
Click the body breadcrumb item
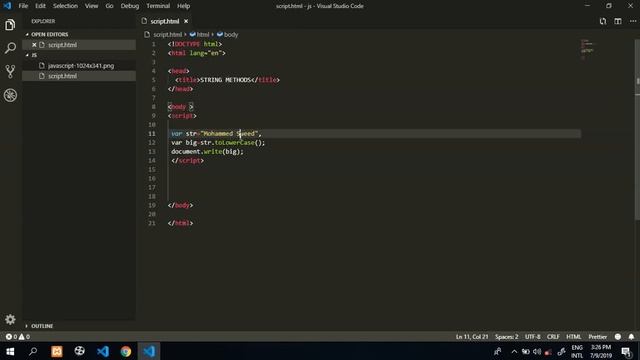point(231,35)
